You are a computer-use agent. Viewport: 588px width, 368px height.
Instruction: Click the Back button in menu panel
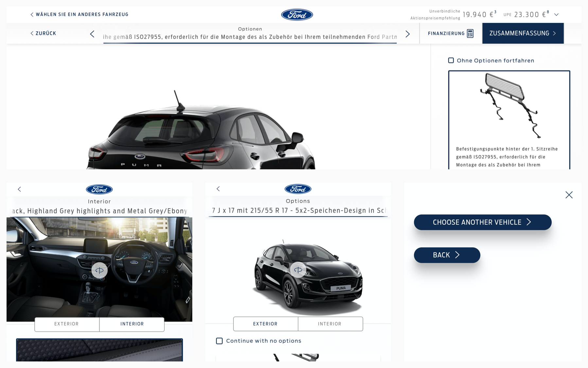[447, 255]
